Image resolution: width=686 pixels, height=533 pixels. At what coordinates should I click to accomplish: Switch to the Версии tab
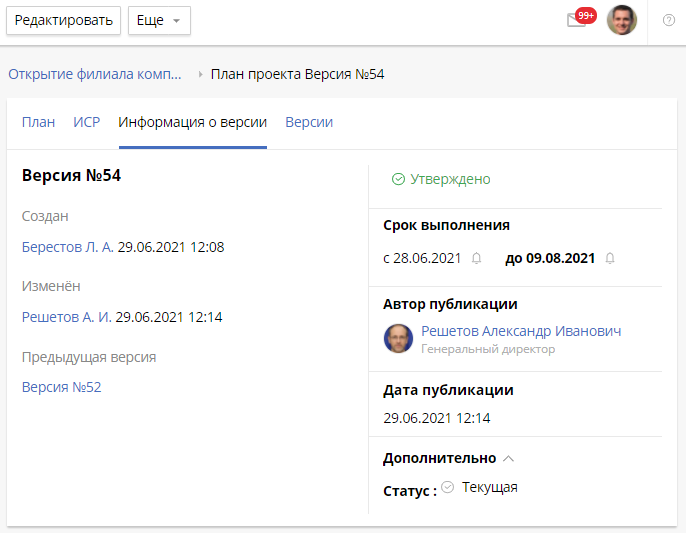coord(309,122)
